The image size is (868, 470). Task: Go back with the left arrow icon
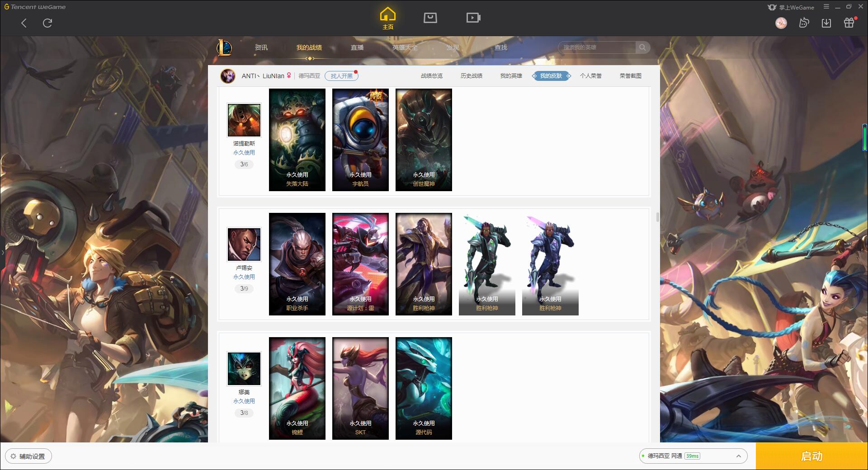[24, 23]
